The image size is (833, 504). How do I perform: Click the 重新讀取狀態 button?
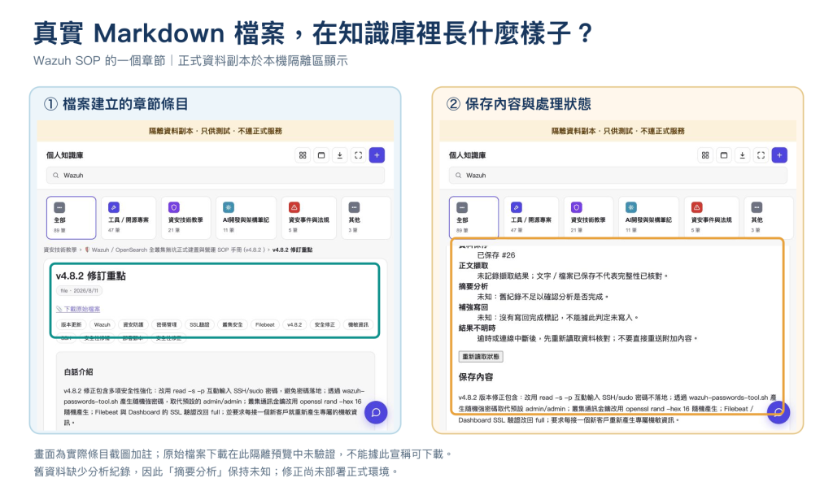[481, 357]
